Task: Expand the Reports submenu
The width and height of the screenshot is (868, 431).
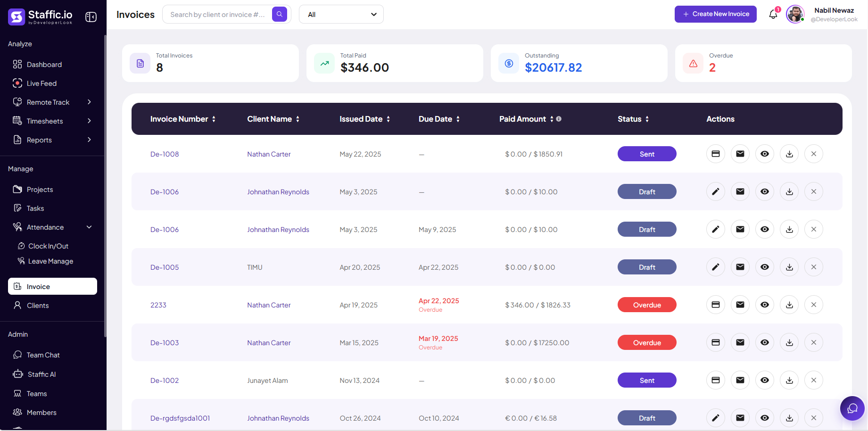Action: 89,140
